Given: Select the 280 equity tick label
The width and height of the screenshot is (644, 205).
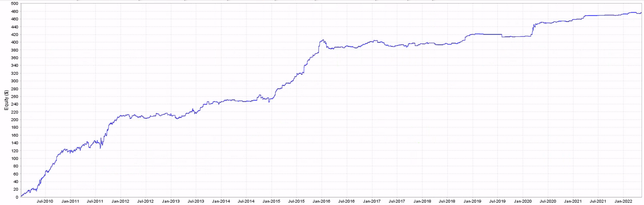Looking at the screenshot, I should pos(14,89).
